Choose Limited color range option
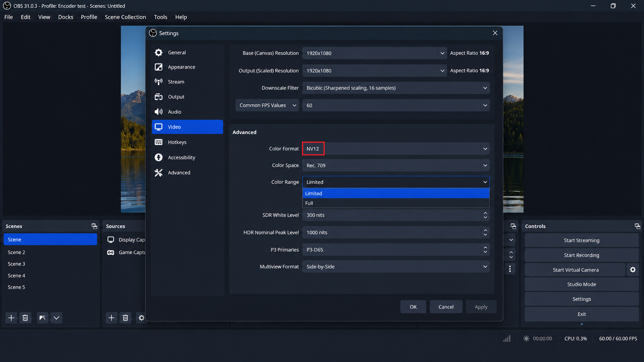The height and width of the screenshot is (362, 644). coord(396,194)
